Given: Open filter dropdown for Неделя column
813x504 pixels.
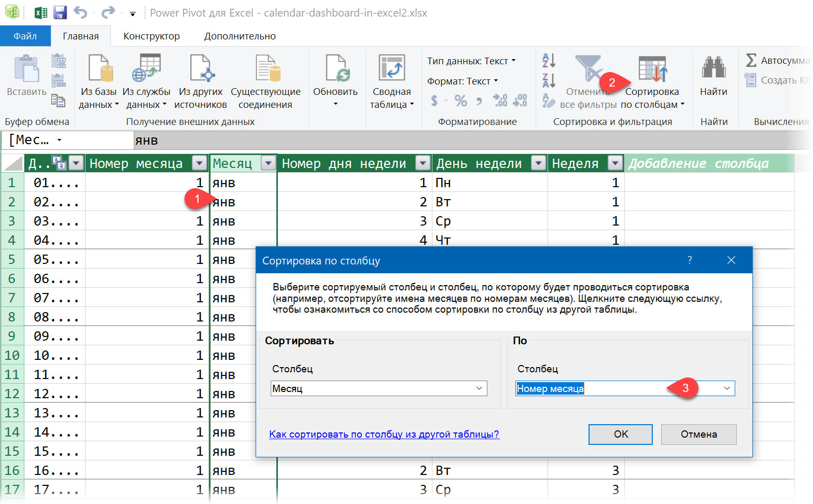Looking at the screenshot, I should point(615,163).
